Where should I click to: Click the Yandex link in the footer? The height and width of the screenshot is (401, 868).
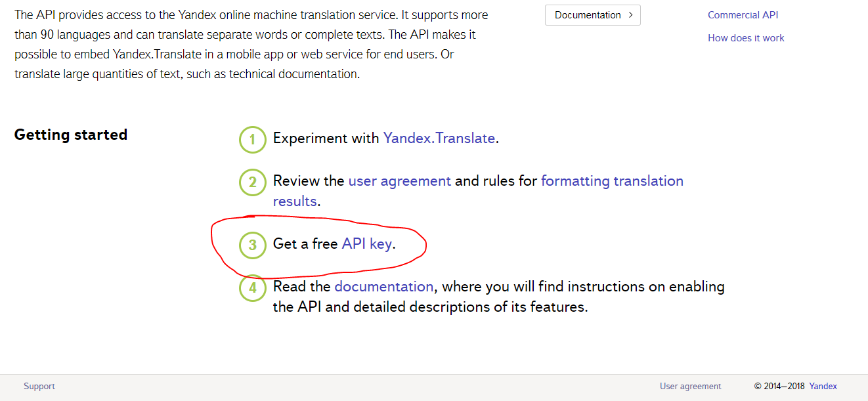click(x=823, y=387)
